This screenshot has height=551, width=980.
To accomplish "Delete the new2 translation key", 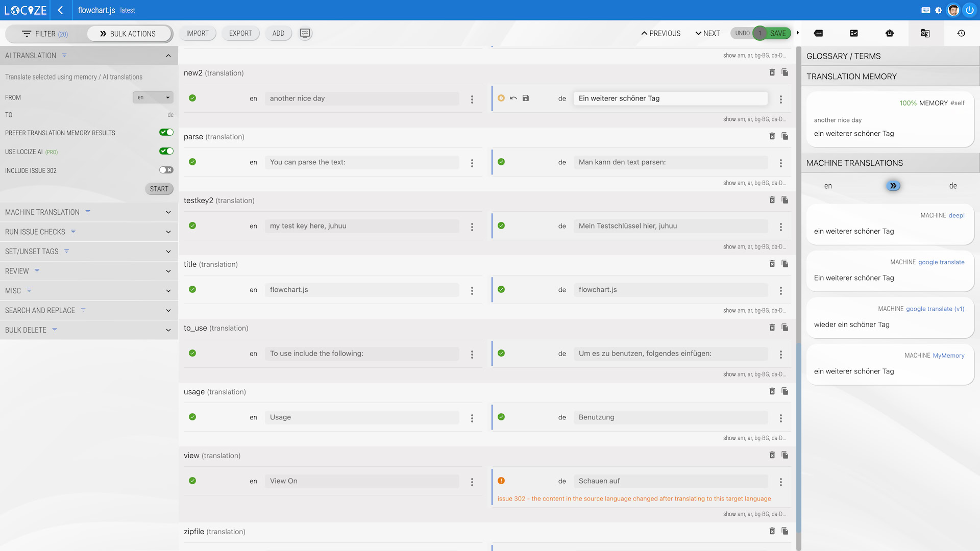I will 772,72.
